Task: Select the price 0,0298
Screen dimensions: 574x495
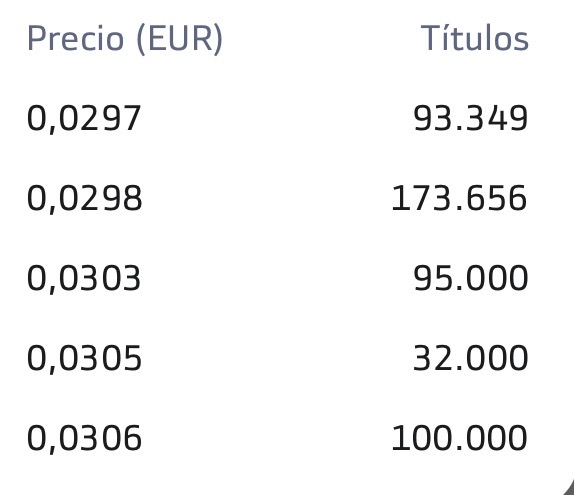Action: [x=84, y=198]
